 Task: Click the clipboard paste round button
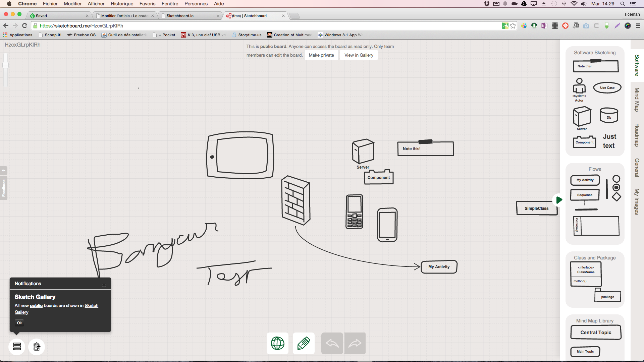pyautogui.click(x=37, y=346)
